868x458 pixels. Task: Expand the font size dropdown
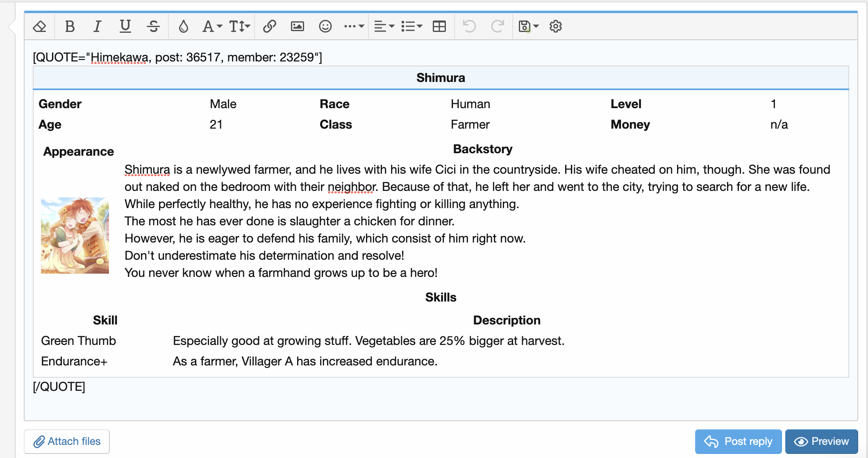click(x=239, y=27)
